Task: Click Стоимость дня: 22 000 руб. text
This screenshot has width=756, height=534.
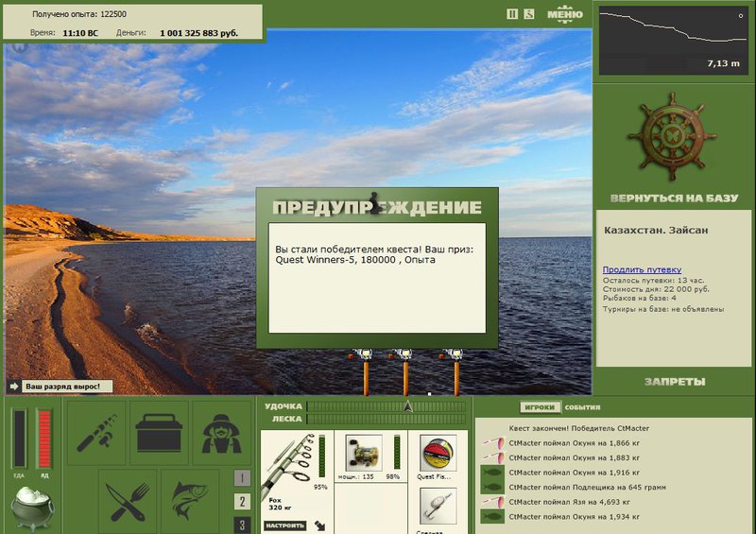Action: 656,289
